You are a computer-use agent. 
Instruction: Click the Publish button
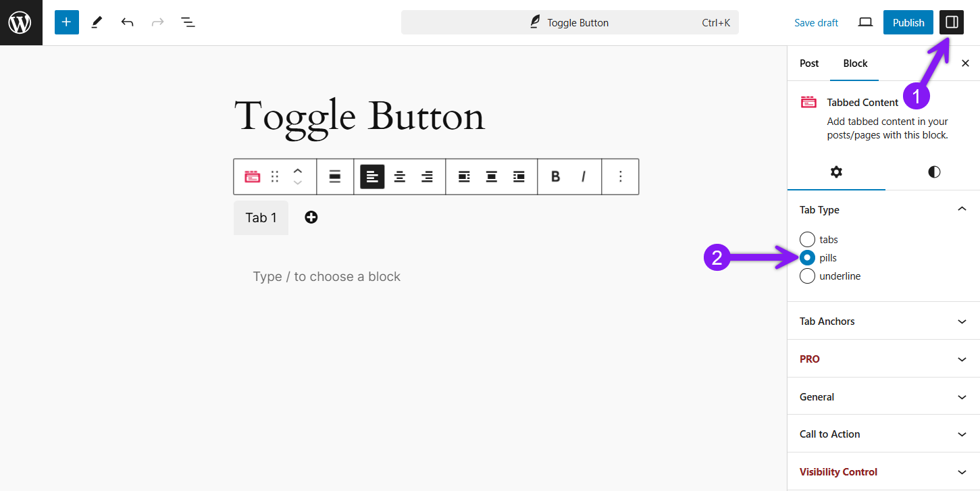[908, 22]
